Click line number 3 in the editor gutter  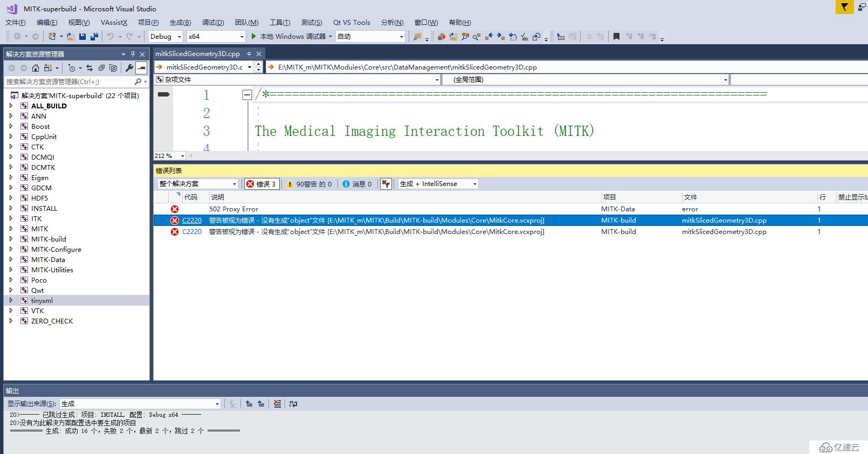(x=206, y=131)
